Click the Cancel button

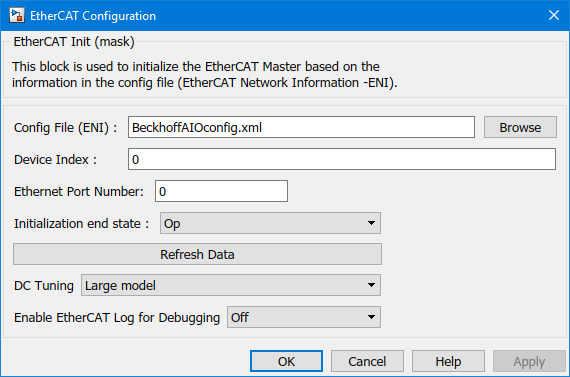pyautogui.click(x=367, y=361)
